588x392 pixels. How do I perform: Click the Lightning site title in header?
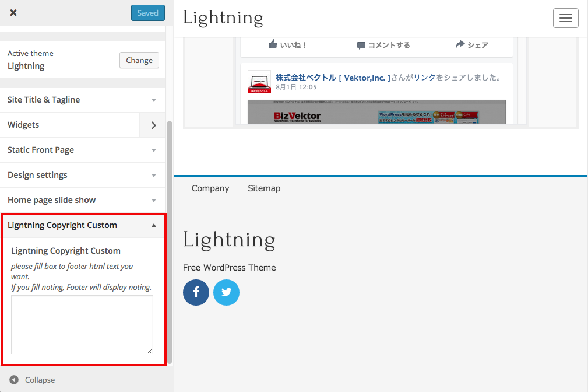click(223, 18)
